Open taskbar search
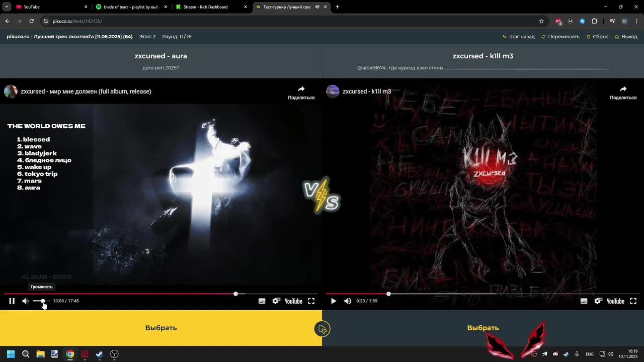This screenshot has height=362, width=644. tap(26, 354)
